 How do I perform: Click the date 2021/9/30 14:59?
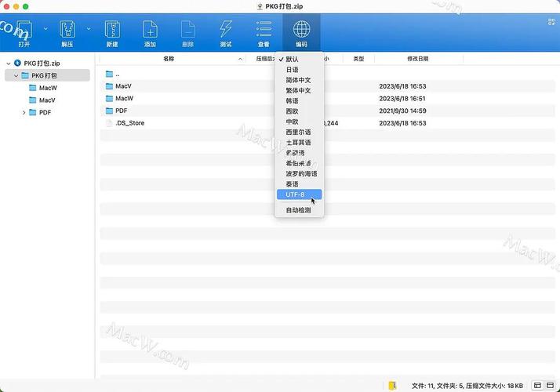[x=402, y=111]
